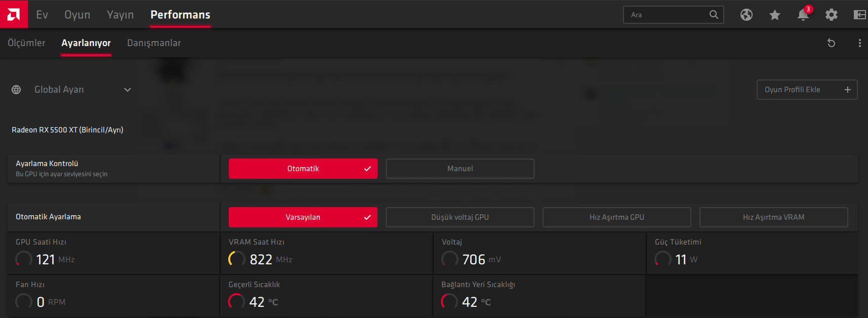Toggle sidebar panel icon at top right

pyautogui.click(x=860, y=15)
